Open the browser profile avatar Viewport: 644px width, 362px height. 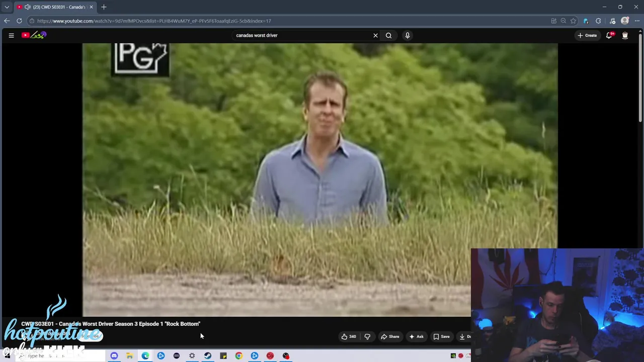(625, 21)
